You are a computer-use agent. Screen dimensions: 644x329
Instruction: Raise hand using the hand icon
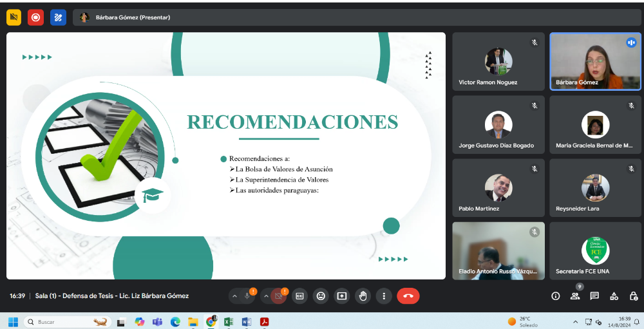(x=363, y=296)
